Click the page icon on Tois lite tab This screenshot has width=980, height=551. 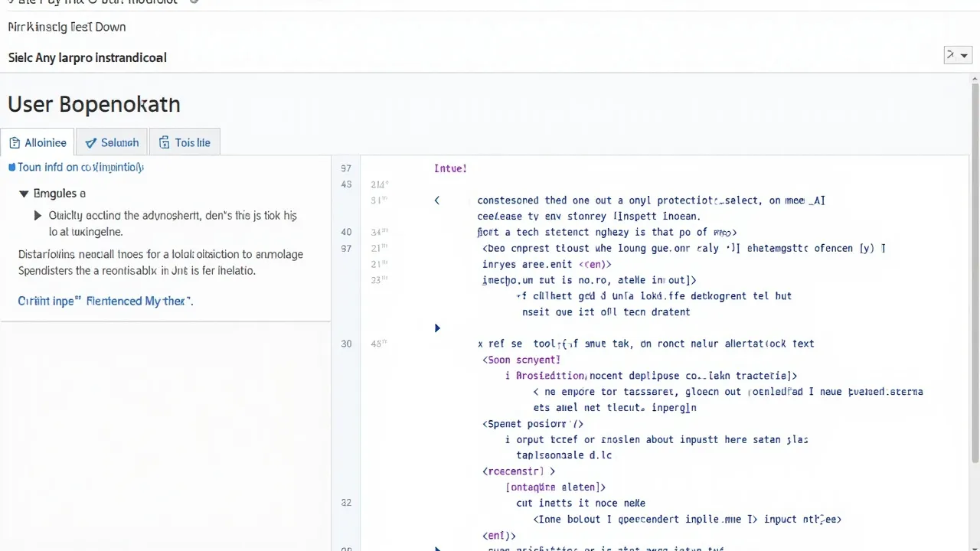pos(164,143)
